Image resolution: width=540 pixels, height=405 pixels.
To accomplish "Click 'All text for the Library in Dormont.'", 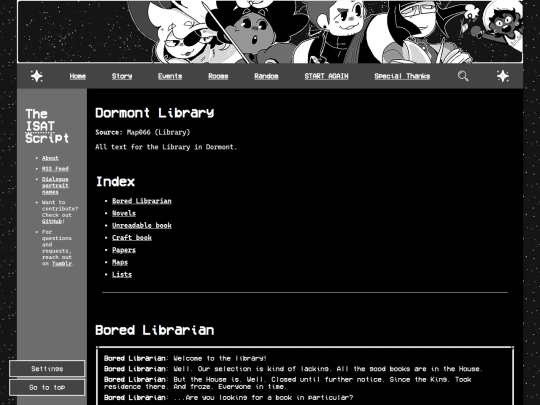I will pyautogui.click(x=166, y=147).
